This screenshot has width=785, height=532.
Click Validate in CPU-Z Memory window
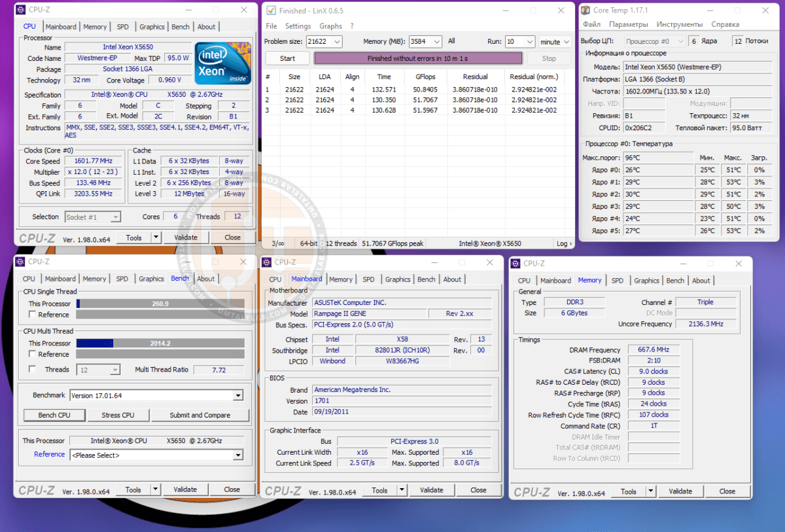coord(680,491)
